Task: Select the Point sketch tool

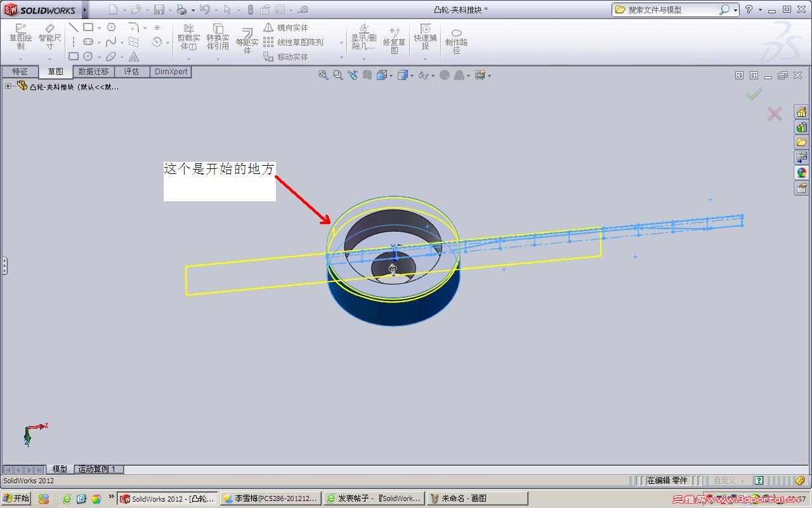Action: coord(157,27)
